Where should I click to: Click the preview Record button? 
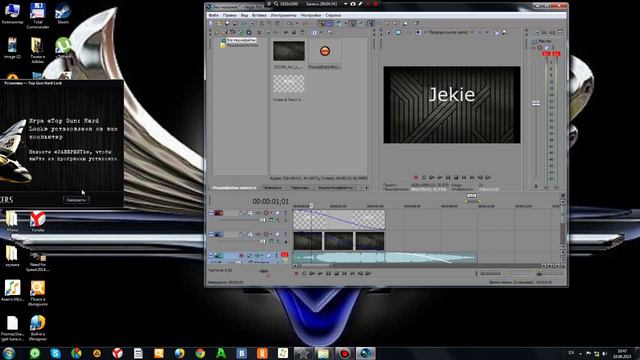416,178
